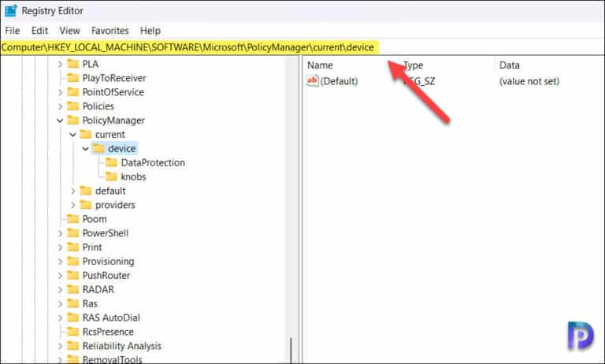Click the PLA folder icon
Image resolution: width=605 pixels, height=364 pixels.
(73, 64)
